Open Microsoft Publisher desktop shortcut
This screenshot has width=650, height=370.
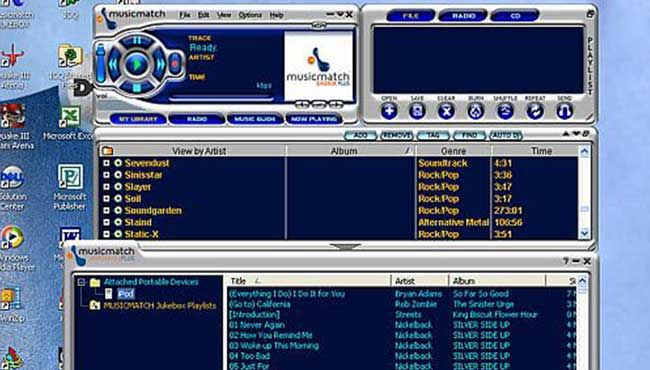pos(70,187)
